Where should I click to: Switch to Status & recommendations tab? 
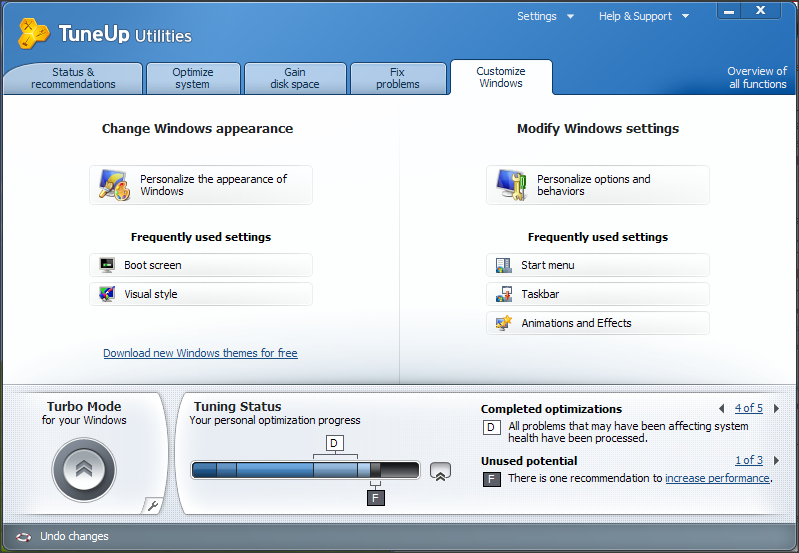[73, 78]
